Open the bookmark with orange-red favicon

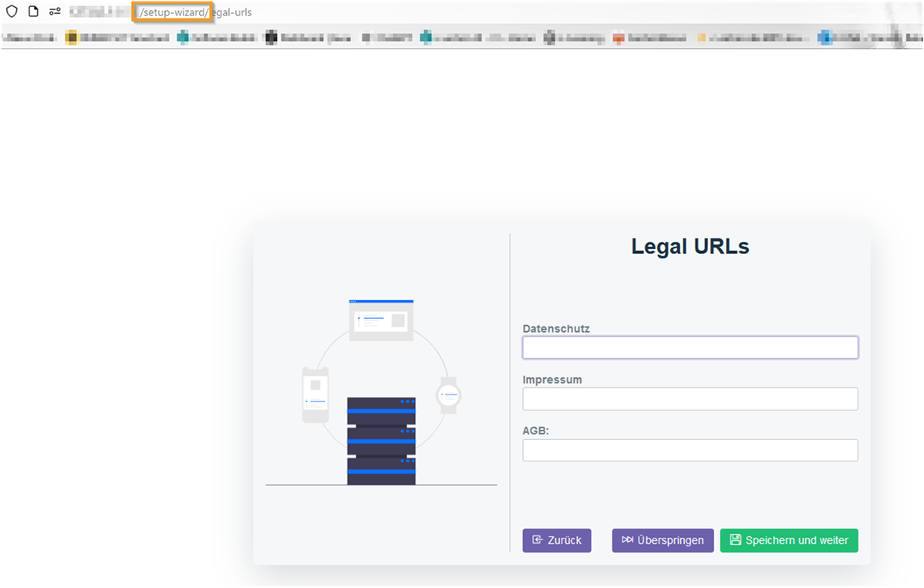[618, 36]
